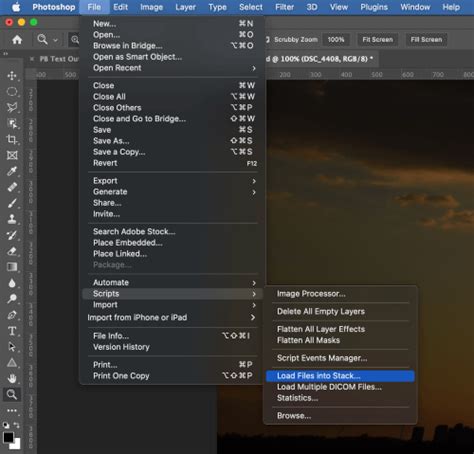Select the Eyedropper tool
The width and height of the screenshot is (474, 454).
12,171
